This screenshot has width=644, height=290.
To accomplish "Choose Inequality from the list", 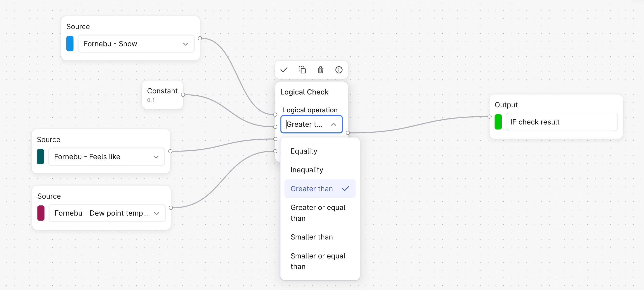I will coord(307,170).
